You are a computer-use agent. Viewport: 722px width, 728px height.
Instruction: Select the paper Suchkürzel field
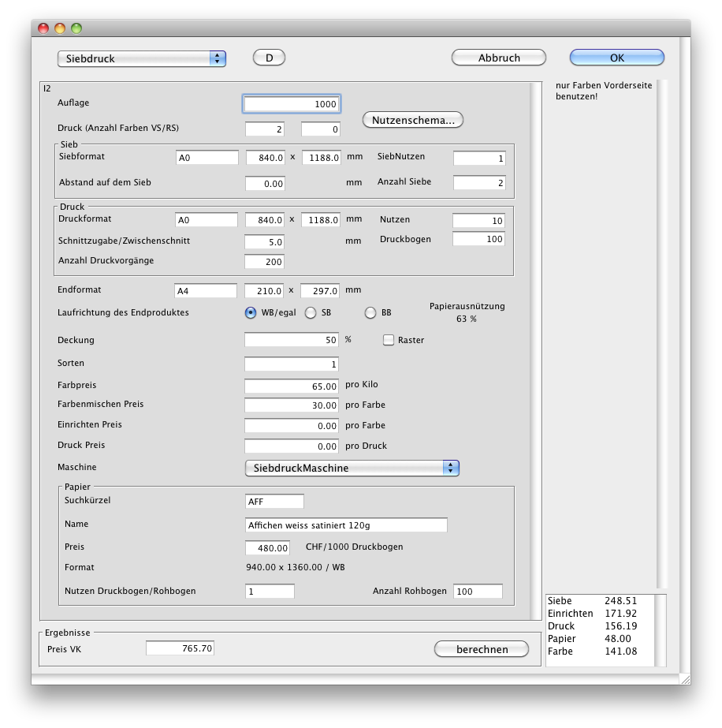pos(274,502)
